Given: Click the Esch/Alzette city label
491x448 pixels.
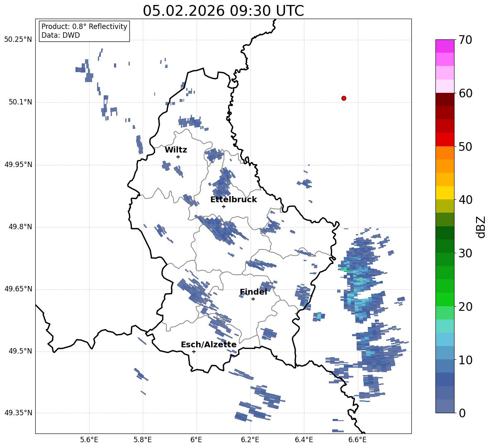Looking at the screenshot, I should 209,345.
